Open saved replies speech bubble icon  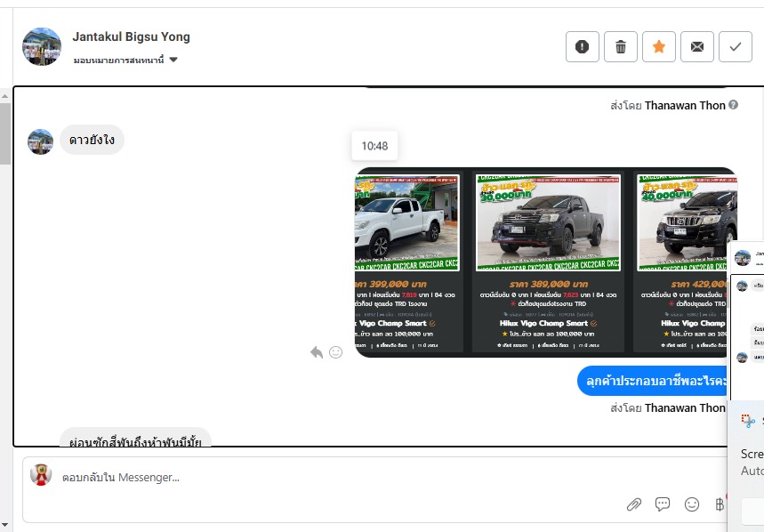tap(663, 504)
